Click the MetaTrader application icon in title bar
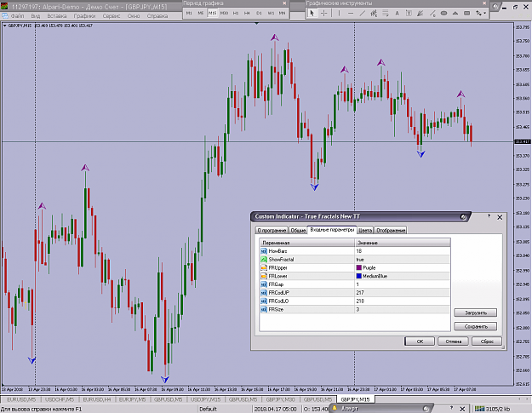Viewport: 532px width, 413px height. click(4, 7)
